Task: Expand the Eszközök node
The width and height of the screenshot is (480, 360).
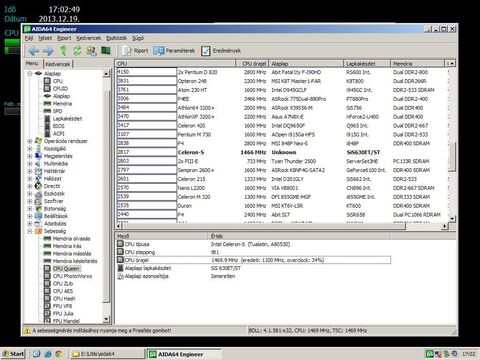Action: 30,194
